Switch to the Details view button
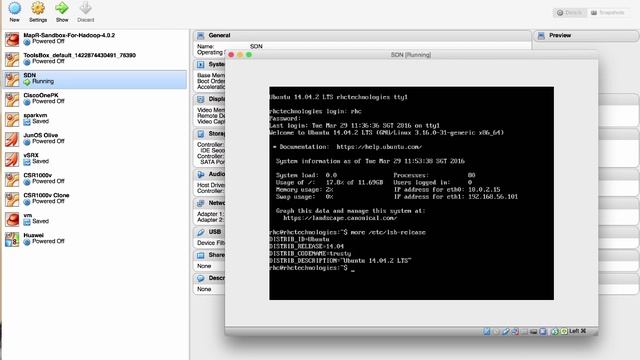Image resolution: width=640 pixels, height=360 pixels. point(570,13)
